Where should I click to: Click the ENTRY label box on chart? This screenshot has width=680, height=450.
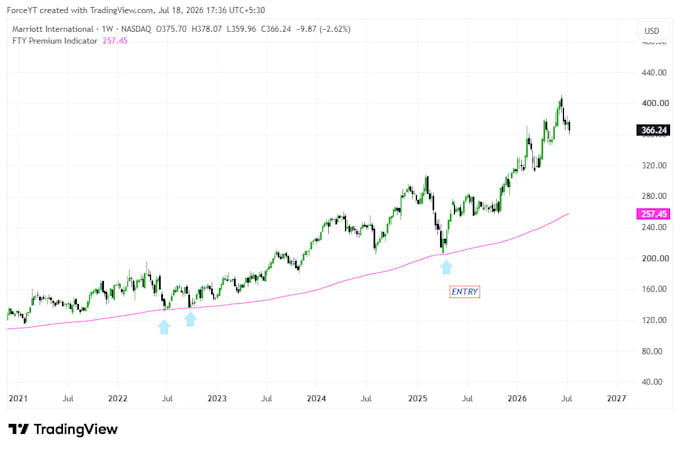(464, 292)
